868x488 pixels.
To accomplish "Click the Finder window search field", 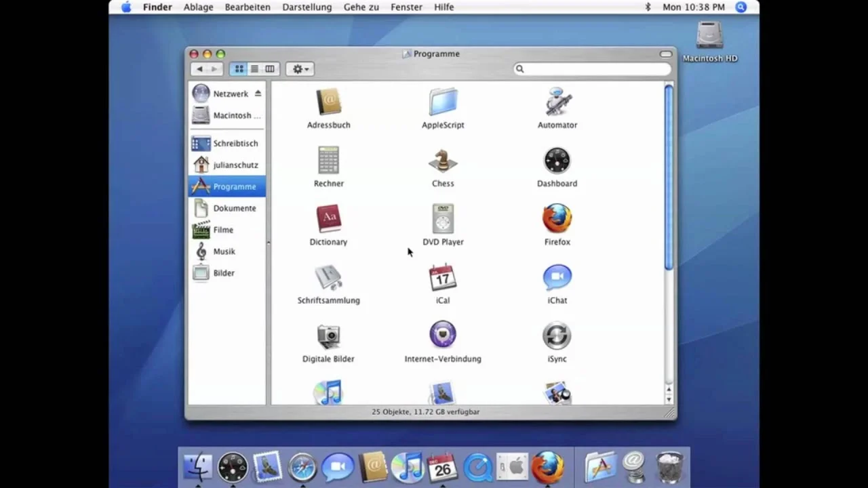I will (592, 68).
